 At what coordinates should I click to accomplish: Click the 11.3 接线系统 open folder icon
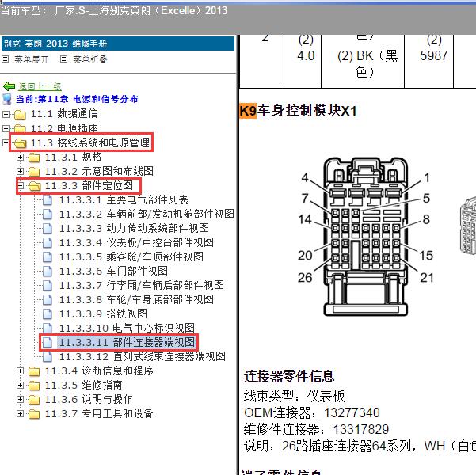[20, 143]
